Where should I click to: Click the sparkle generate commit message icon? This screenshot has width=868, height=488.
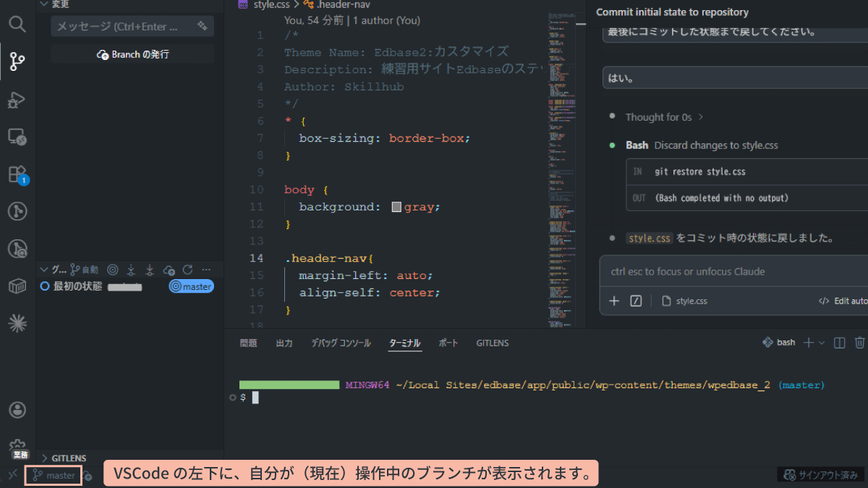point(203,26)
